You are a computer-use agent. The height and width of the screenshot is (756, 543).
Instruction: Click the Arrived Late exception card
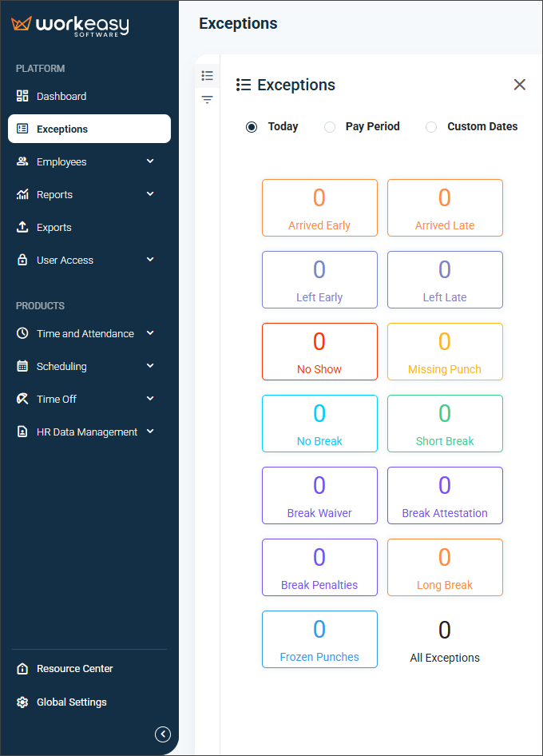[445, 208]
